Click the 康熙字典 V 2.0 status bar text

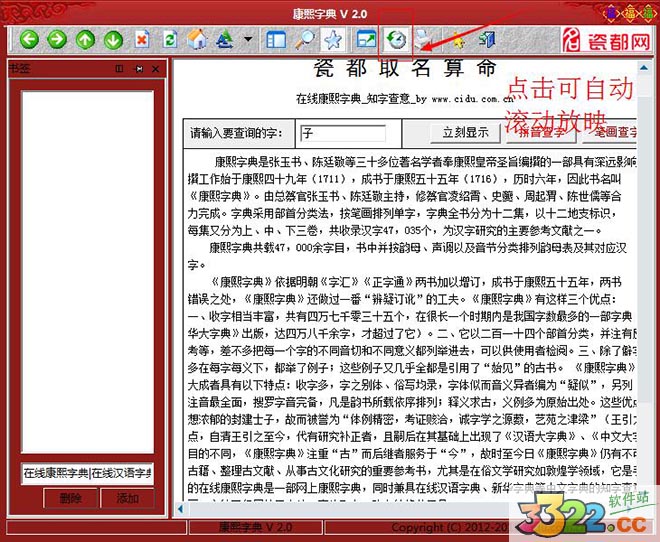pos(255,527)
